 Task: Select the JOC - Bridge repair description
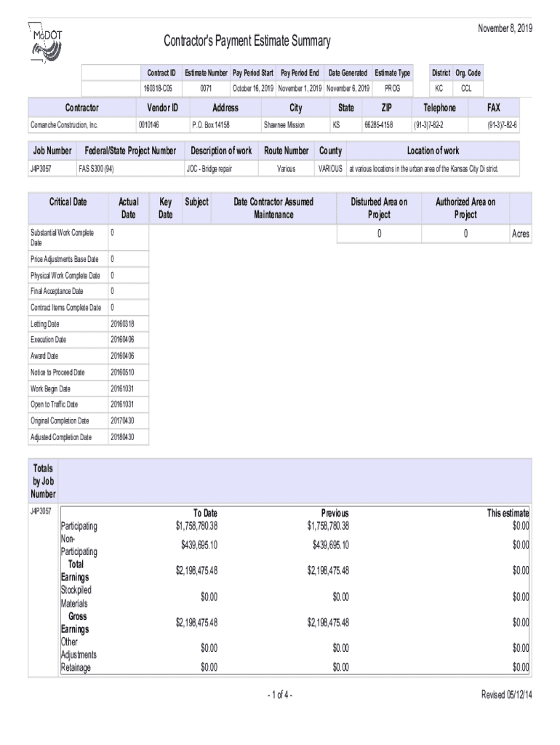(x=209, y=169)
